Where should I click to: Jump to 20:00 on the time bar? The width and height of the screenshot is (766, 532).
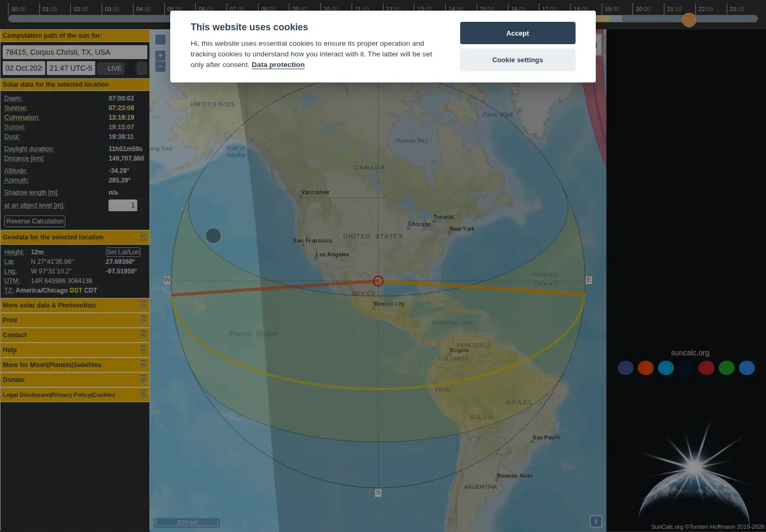tap(643, 9)
